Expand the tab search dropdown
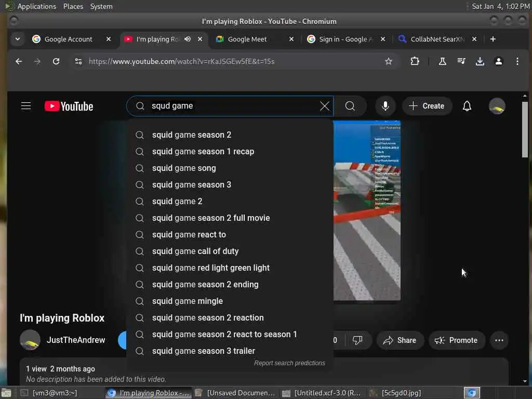The image size is (532, 399). [x=17, y=39]
